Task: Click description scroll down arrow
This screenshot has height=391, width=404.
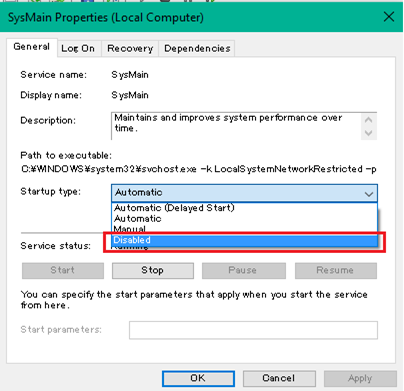Action: (x=369, y=133)
